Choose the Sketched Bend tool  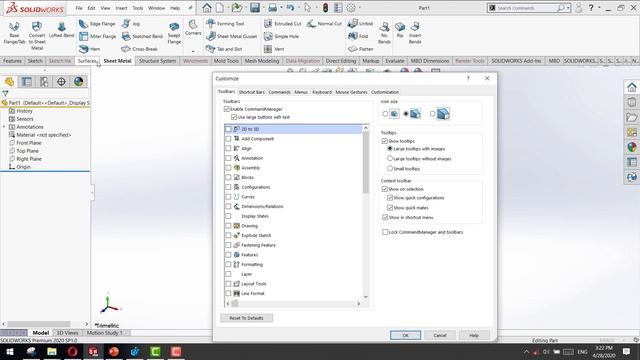click(142, 36)
